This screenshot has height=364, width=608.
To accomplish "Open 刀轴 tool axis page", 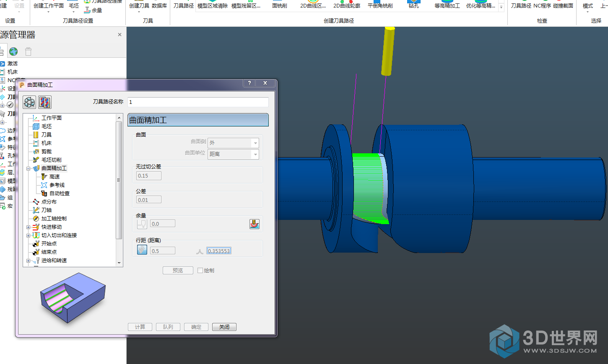I will pyautogui.click(x=47, y=210).
